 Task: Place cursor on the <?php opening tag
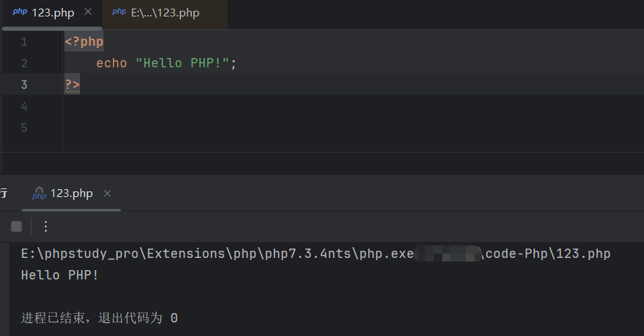pos(84,42)
